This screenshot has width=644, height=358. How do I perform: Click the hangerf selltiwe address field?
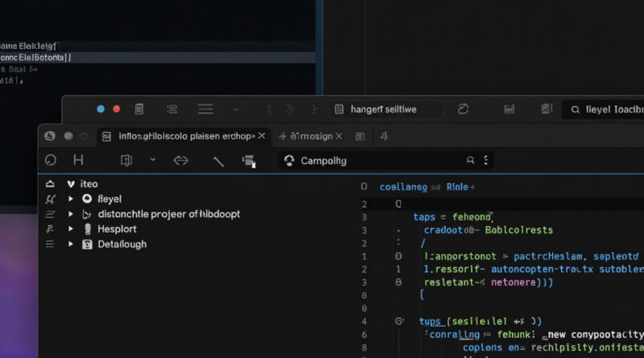[386, 109]
